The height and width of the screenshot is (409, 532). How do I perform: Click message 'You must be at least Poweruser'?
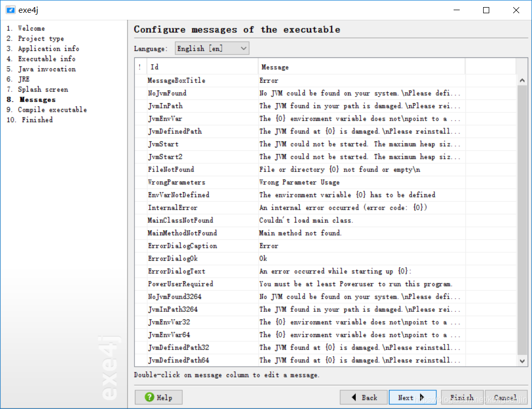coord(355,284)
